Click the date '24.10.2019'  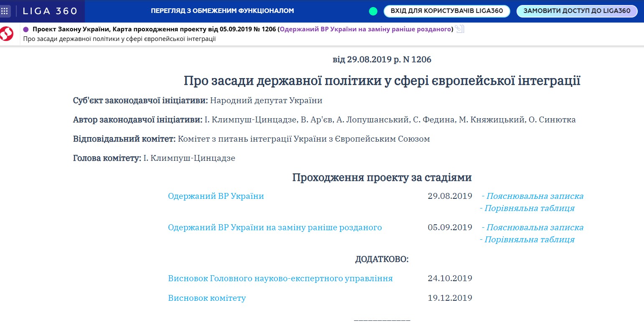click(450, 278)
